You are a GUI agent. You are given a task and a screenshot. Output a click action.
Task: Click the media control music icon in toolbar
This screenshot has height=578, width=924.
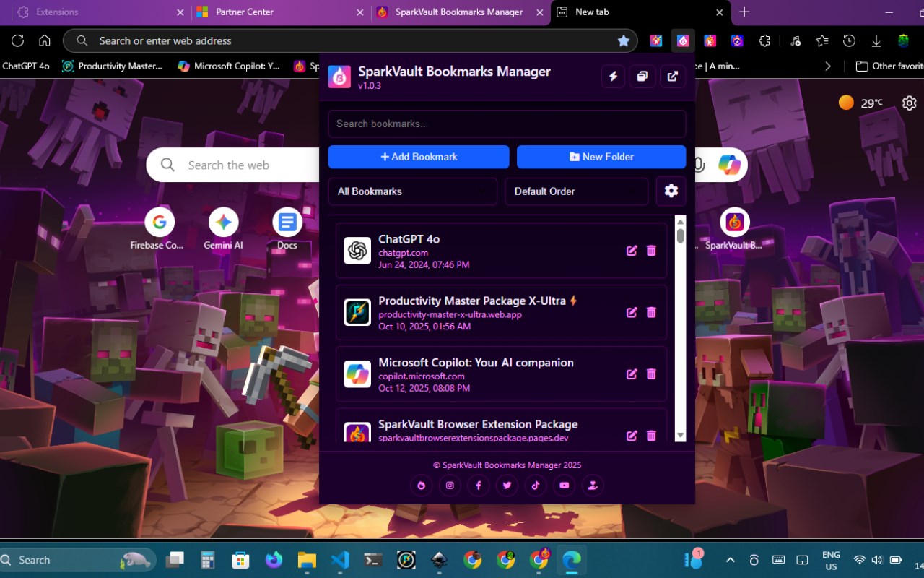pyautogui.click(x=796, y=41)
